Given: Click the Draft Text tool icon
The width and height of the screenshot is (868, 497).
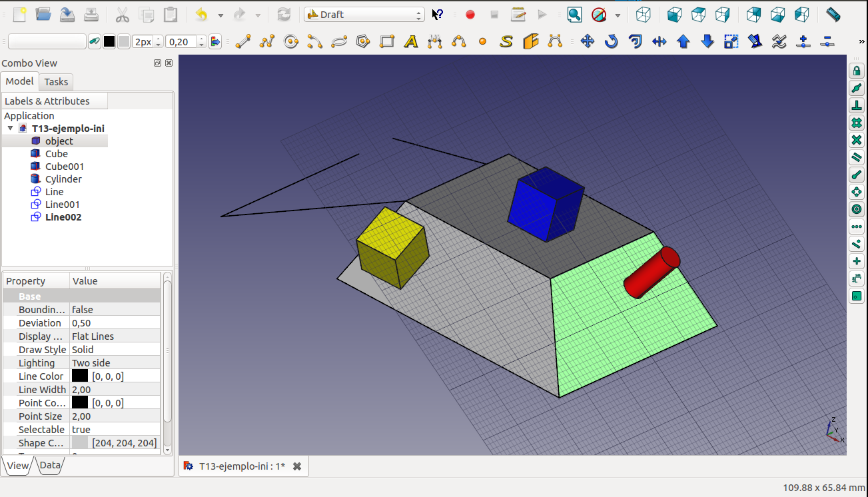Looking at the screenshot, I should (x=411, y=42).
